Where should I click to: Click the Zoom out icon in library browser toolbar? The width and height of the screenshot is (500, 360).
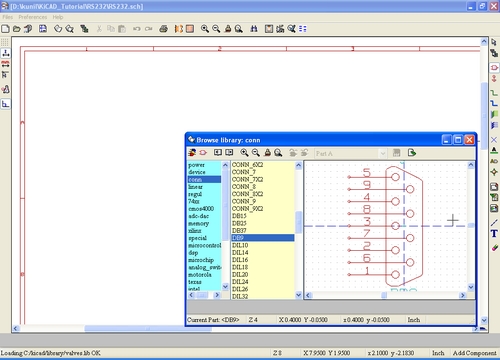coord(256,153)
